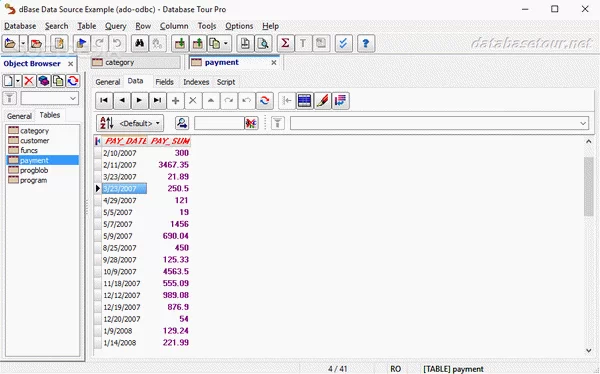Image resolution: width=600 pixels, height=374 pixels.
Task: Switch to the Fields tab
Action: tap(165, 82)
